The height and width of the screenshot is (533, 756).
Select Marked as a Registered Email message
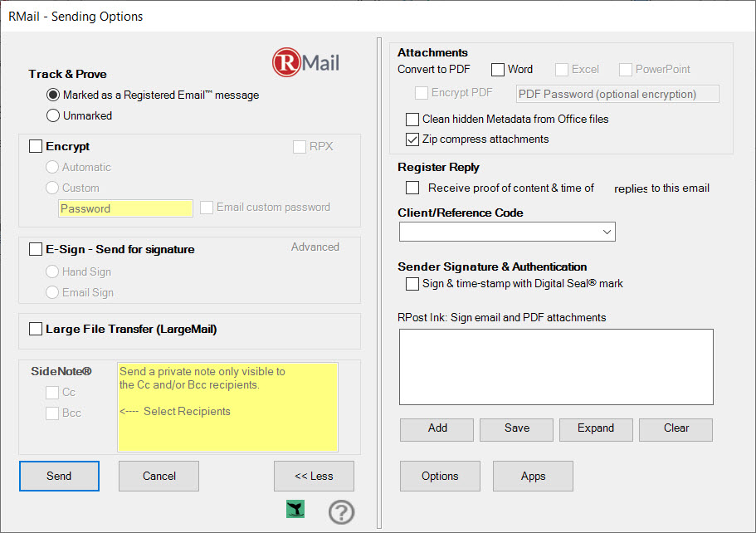point(53,95)
